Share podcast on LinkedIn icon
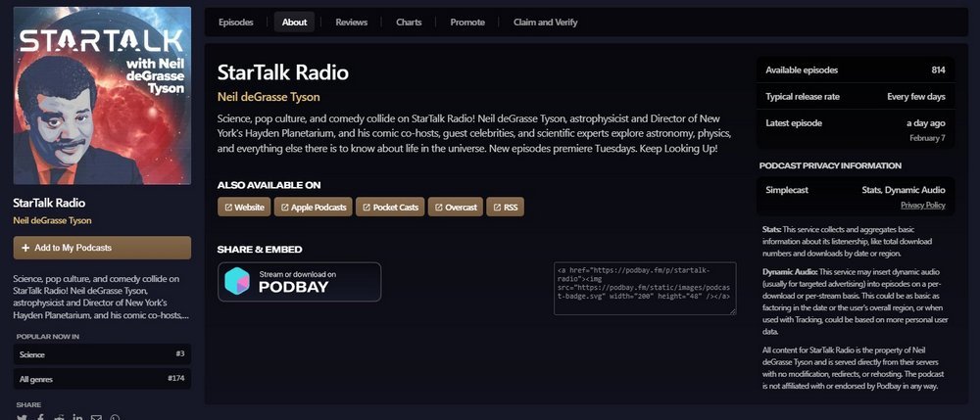The image size is (980, 420). 77,417
